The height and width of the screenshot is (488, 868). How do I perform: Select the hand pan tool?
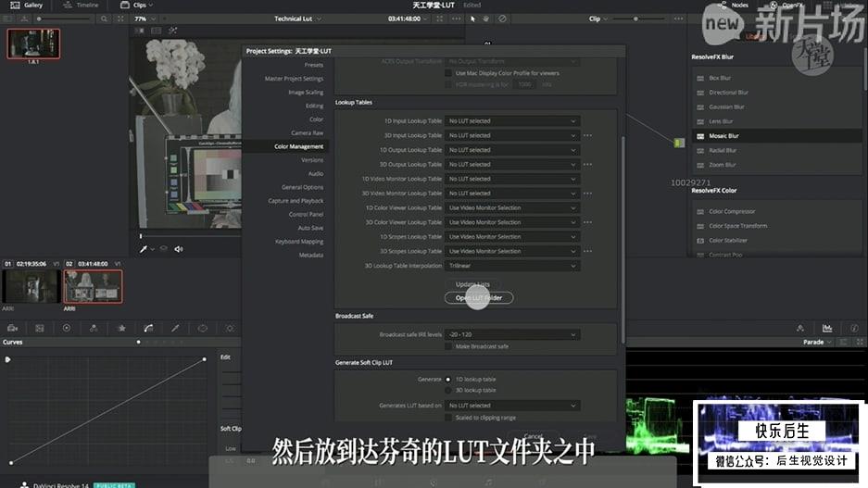tap(486, 19)
